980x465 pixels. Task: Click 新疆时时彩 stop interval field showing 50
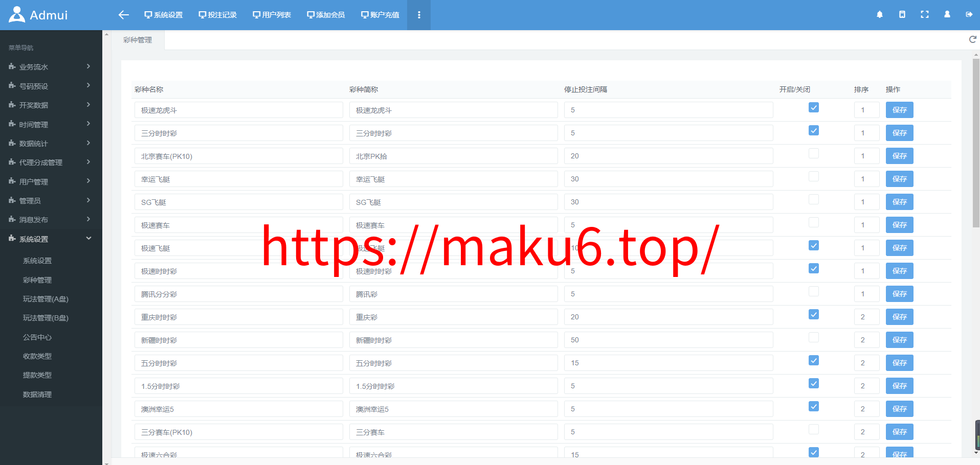[669, 340]
